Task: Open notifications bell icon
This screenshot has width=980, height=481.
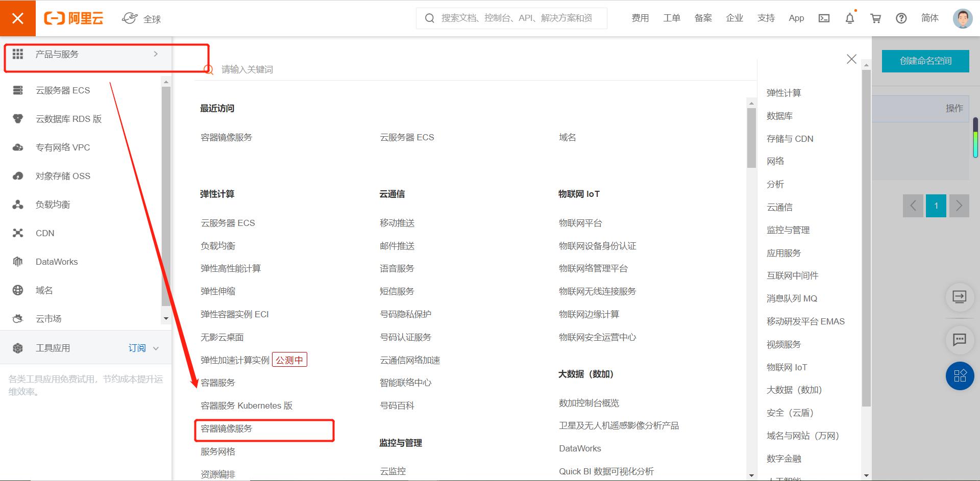Action: click(850, 18)
